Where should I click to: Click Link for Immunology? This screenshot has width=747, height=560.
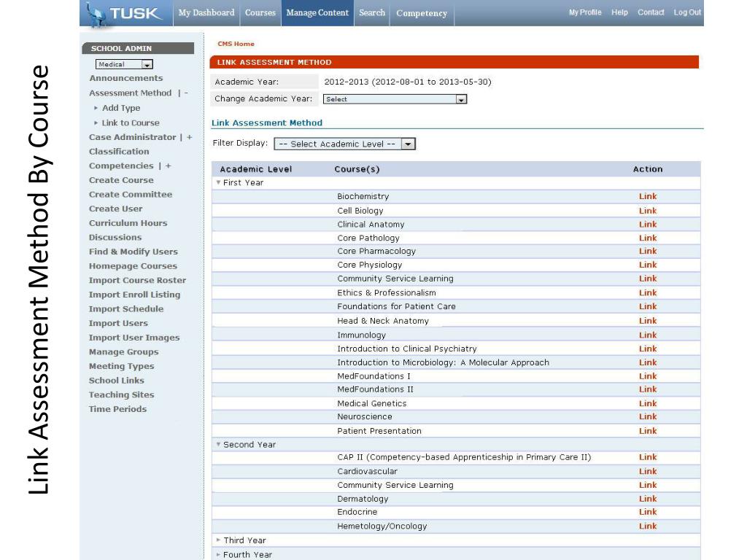coord(648,335)
